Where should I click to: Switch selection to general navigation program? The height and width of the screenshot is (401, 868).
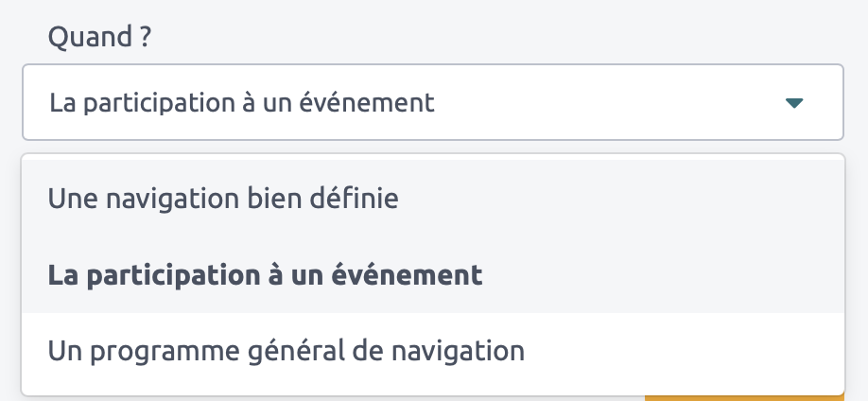[286, 351]
